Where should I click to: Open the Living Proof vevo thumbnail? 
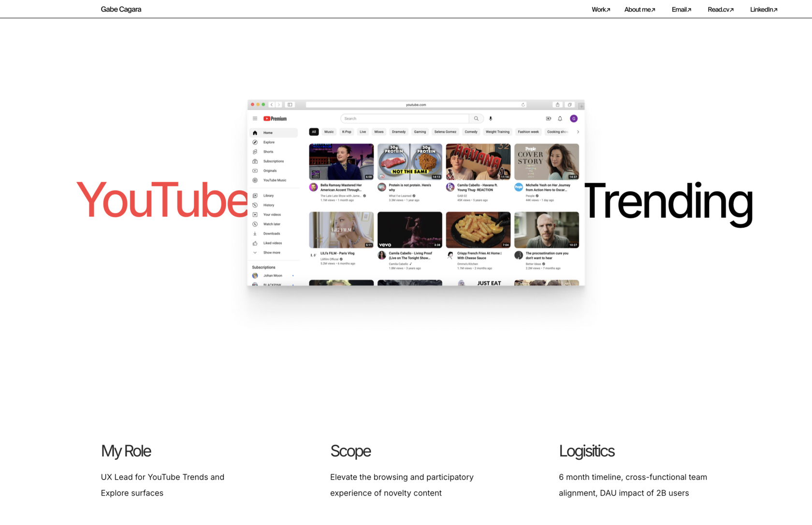[x=410, y=230]
